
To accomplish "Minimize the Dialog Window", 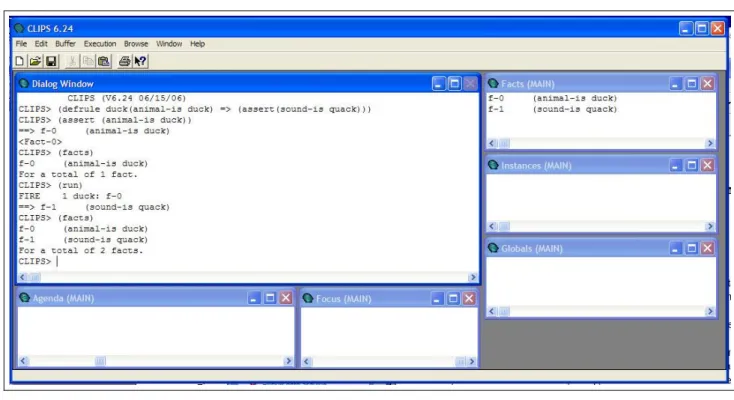I will click(x=438, y=84).
